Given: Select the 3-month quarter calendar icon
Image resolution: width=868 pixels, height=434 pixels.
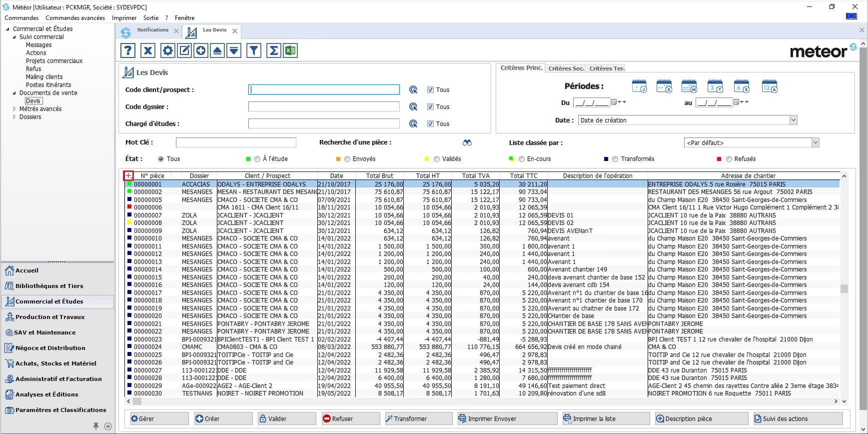Looking at the screenshot, I should click(715, 86).
